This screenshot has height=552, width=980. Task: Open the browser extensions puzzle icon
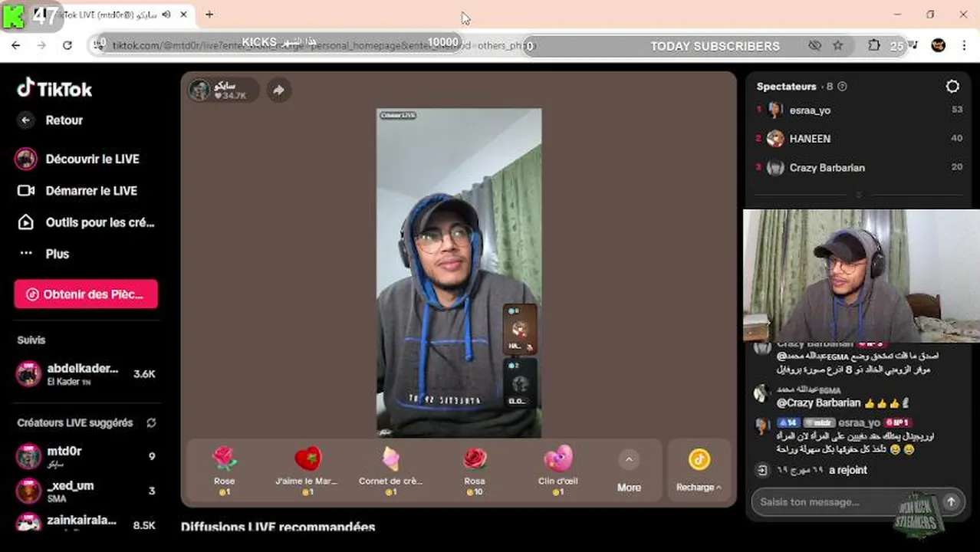pyautogui.click(x=873, y=46)
